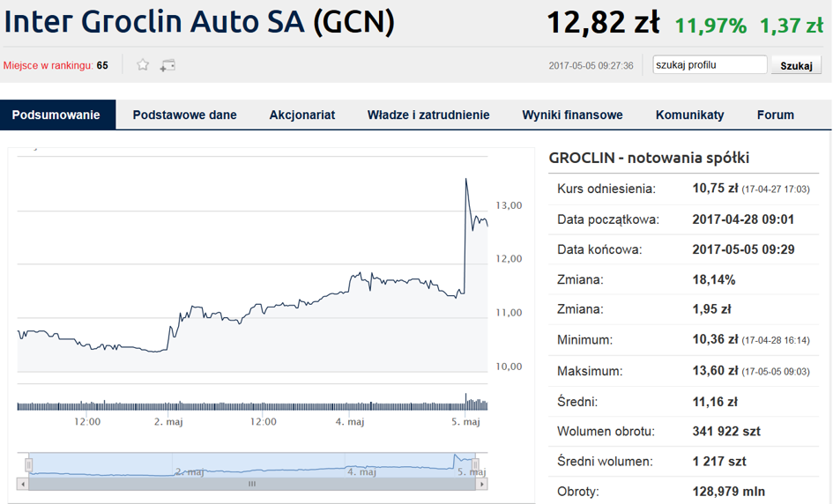
Task: Click the 5. maj date axis label
Action: click(x=466, y=422)
